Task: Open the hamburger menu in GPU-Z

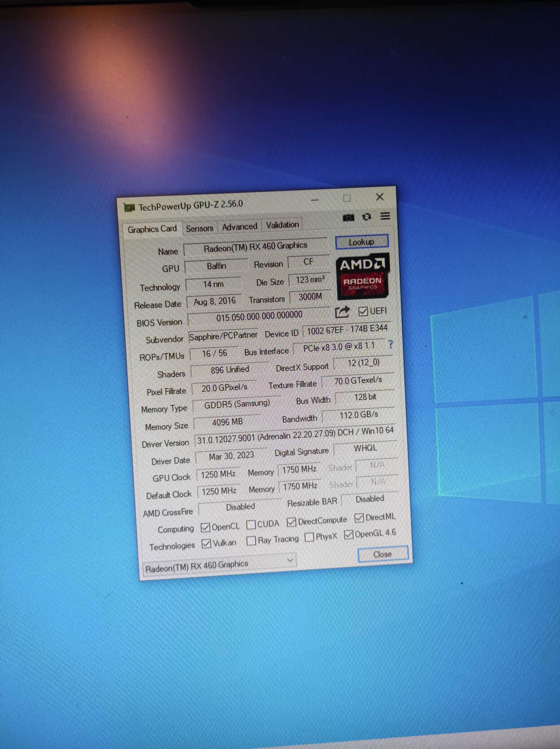Action: [x=385, y=216]
